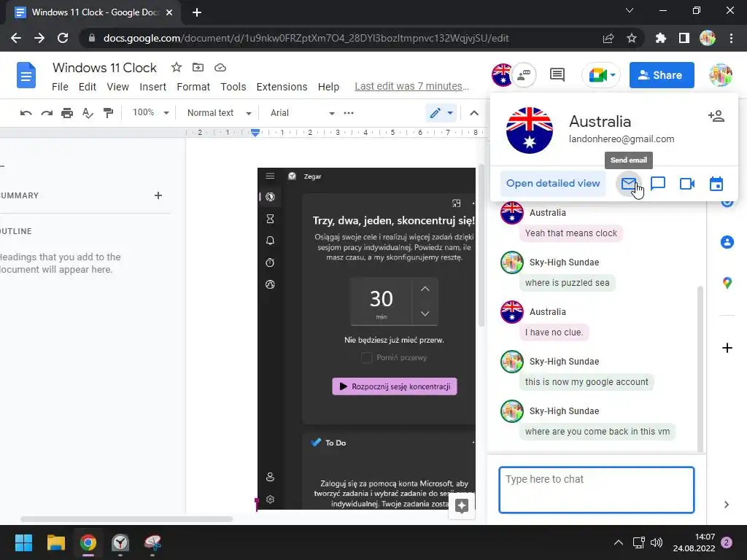Open Contacts in the side panel
Screen dimensions: 747x560
click(727, 242)
